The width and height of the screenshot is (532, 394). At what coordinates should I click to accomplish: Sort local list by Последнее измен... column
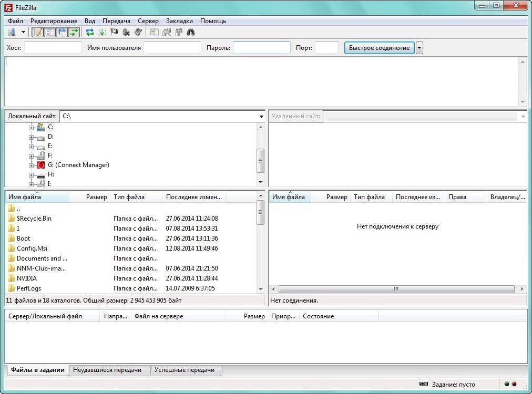[x=195, y=197]
